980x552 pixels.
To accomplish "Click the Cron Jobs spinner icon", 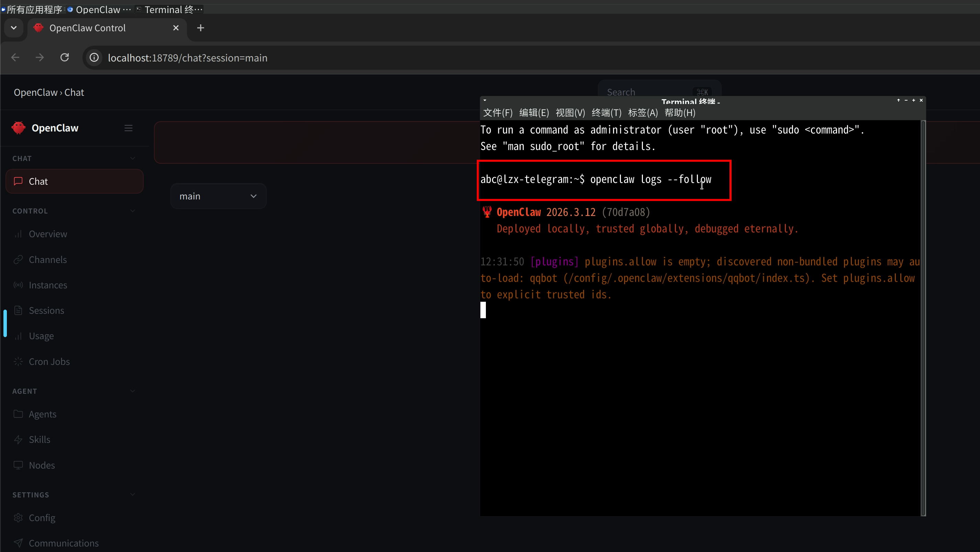I will [x=18, y=361].
